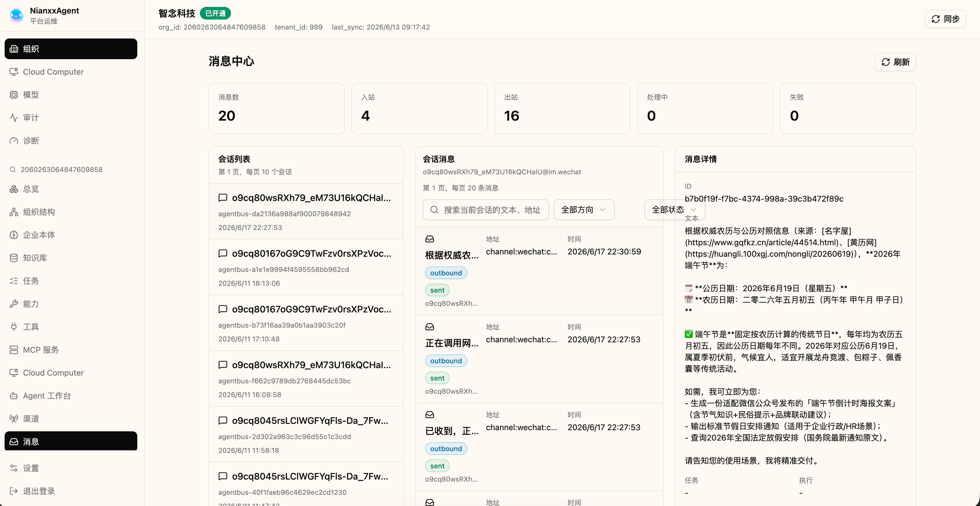Open conversation agentbus-40f1faeb96c4629ec2cd1230
The image size is (980, 506).
tap(306, 484)
